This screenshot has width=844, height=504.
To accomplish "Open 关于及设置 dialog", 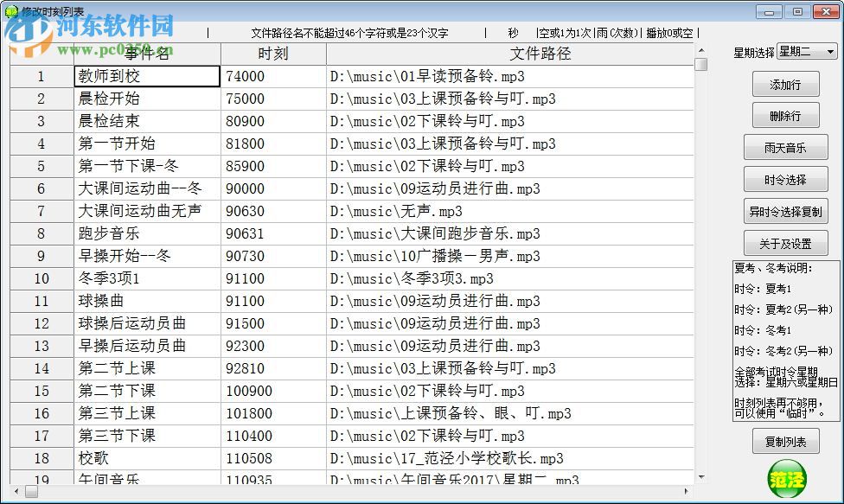I will point(786,243).
